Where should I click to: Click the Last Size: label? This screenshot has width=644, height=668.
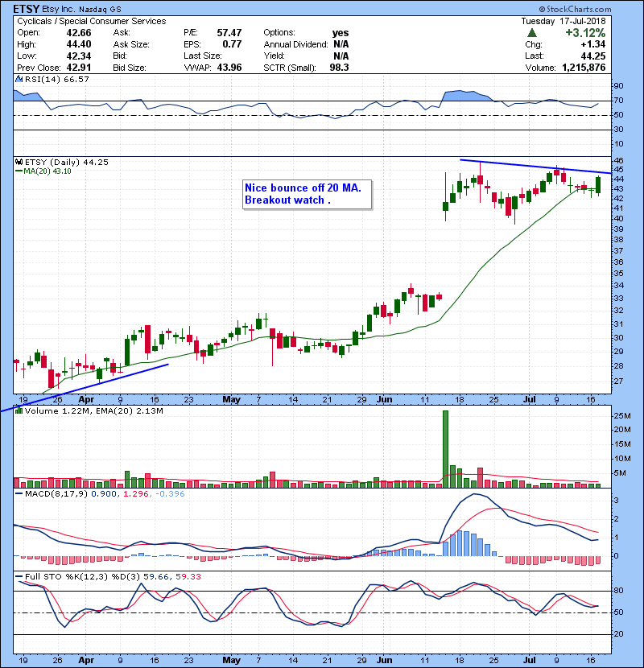coord(203,56)
